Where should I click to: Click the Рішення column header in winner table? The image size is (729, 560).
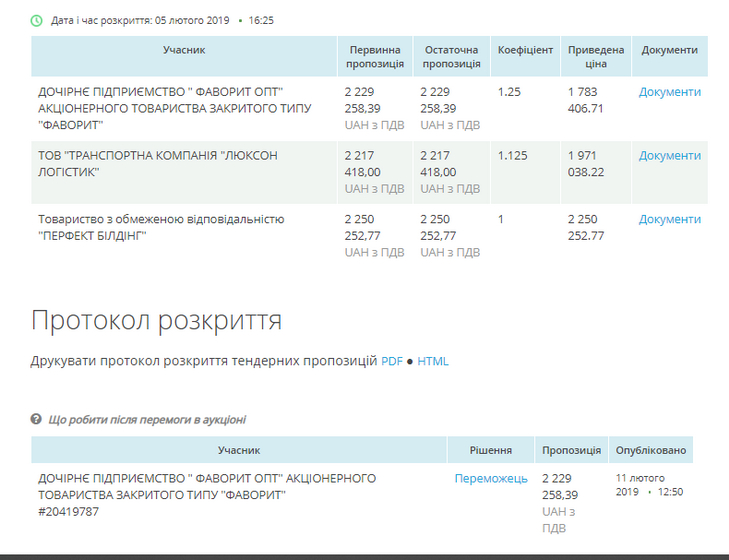pyautogui.click(x=491, y=450)
